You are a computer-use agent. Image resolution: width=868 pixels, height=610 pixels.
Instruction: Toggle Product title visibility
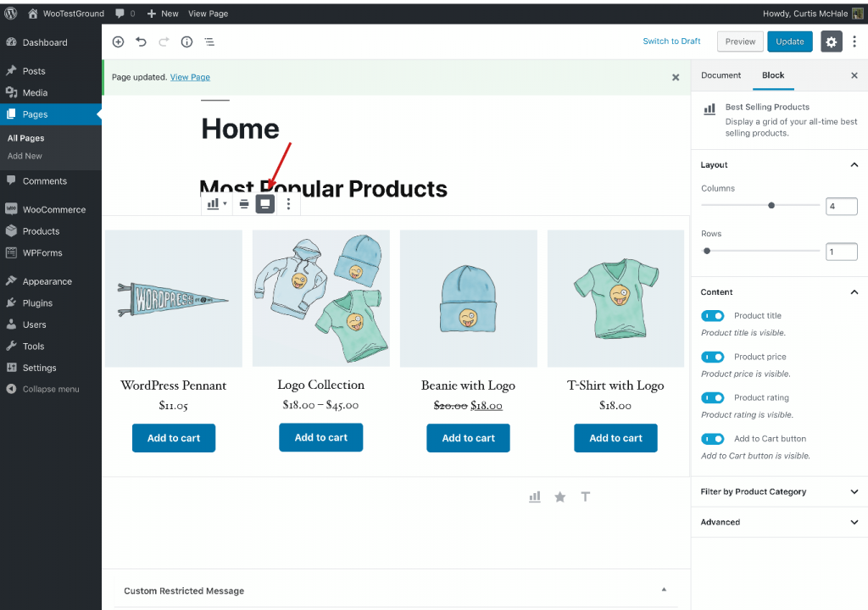coord(712,315)
